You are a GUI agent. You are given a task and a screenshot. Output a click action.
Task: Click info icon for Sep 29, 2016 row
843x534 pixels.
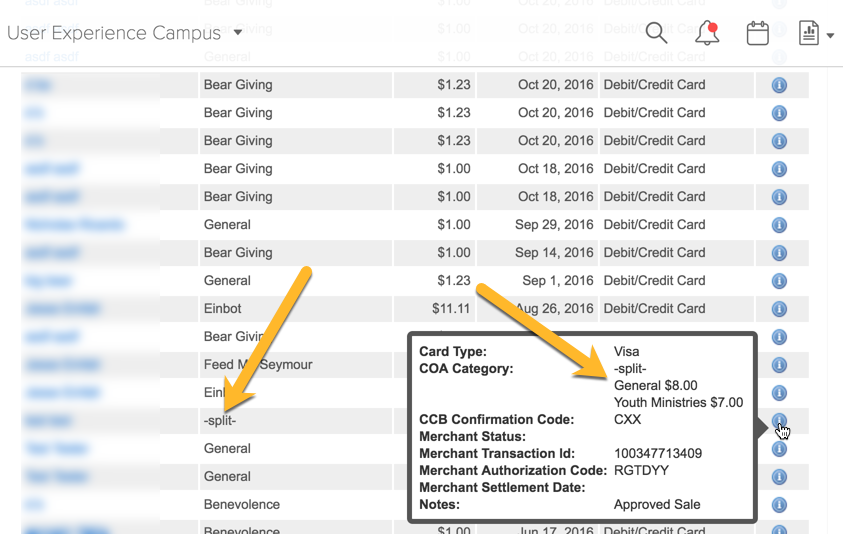tap(779, 225)
